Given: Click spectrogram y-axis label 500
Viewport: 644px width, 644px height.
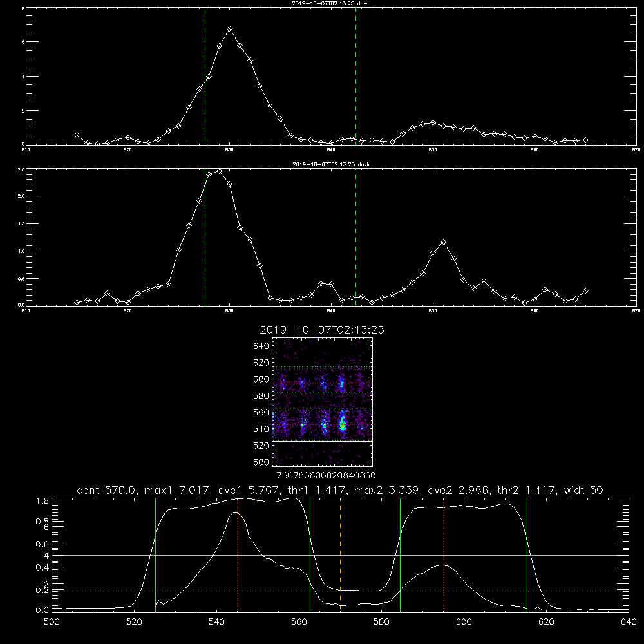Looking at the screenshot, I should pyautogui.click(x=261, y=462).
